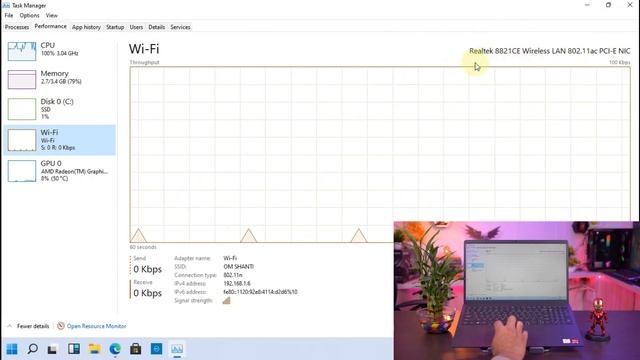This screenshot has height=360, width=640.
Task: Open Task View from taskbar
Action: 52,349
